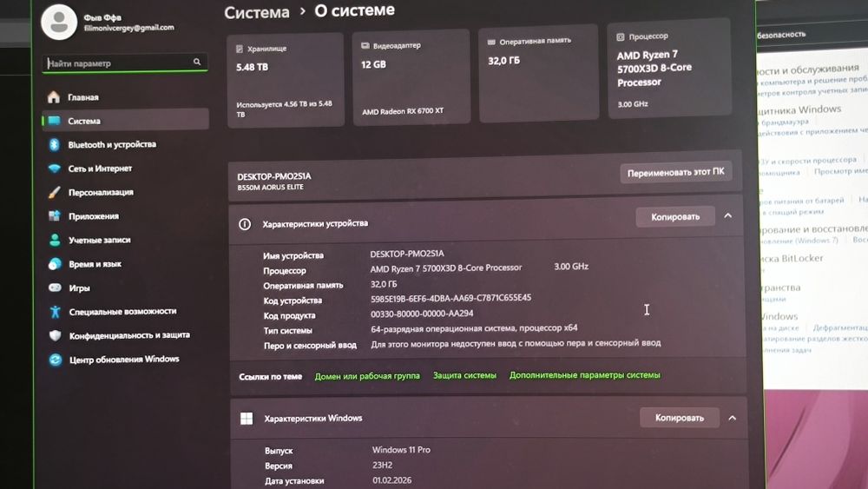Open Дополнительные параметры системы link

click(x=584, y=375)
